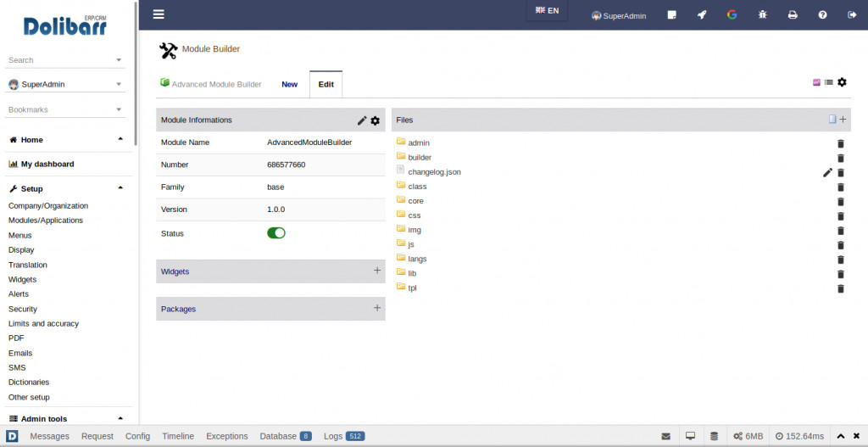This screenshot has width=868, height=447.
Task: Edit changelog.json with pencil icon
Action: pyautogui.click(x=827, y=172)
